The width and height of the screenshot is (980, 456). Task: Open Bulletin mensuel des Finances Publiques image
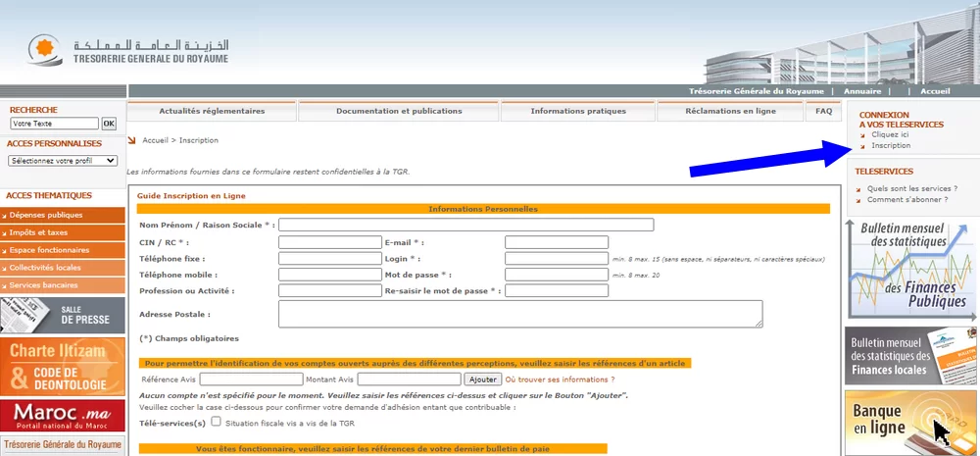[x=910, y=269]
